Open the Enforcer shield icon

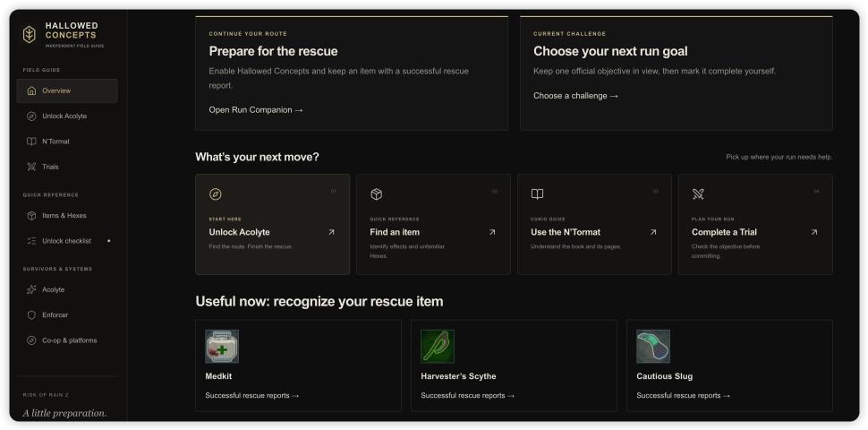click(31, 314)
